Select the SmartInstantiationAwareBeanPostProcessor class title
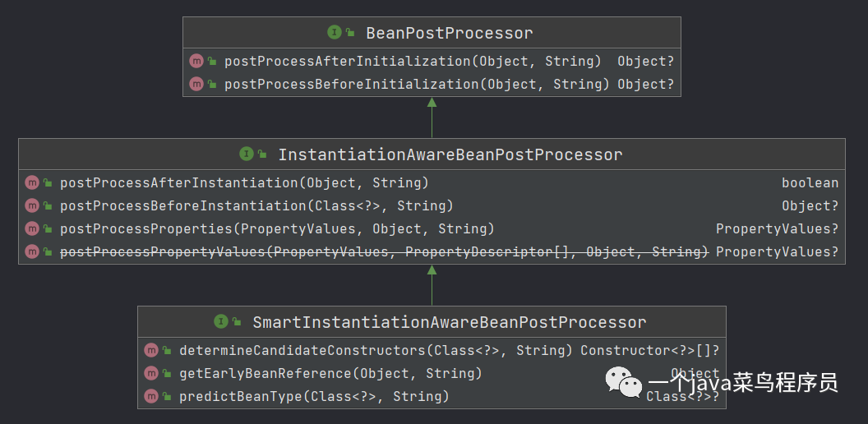Screen dimensions: 868x424 pos(450,322)
